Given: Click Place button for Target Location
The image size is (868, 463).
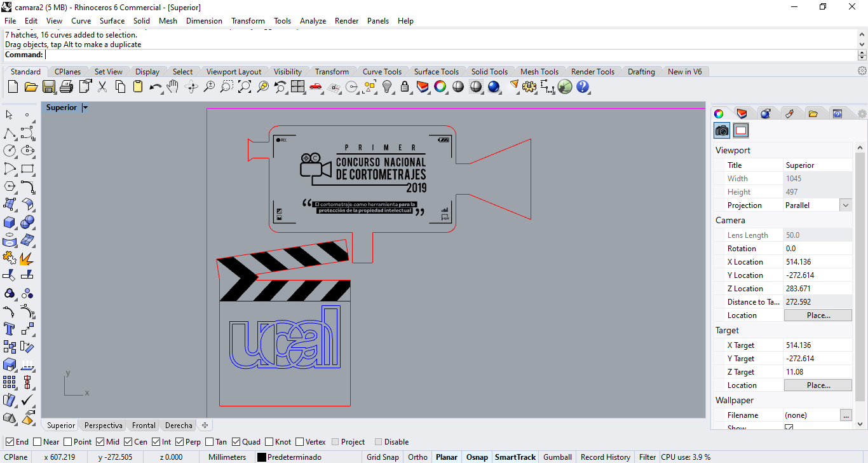Looking at the screenshot, I should pyautogui.click(x=818, y=385).
